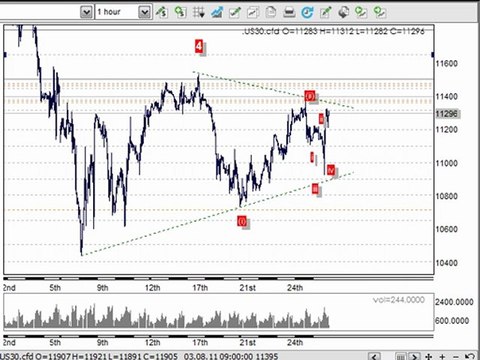Click the first green speech-bubble chart icon
The image size is (480, 360).
[361, 12]
